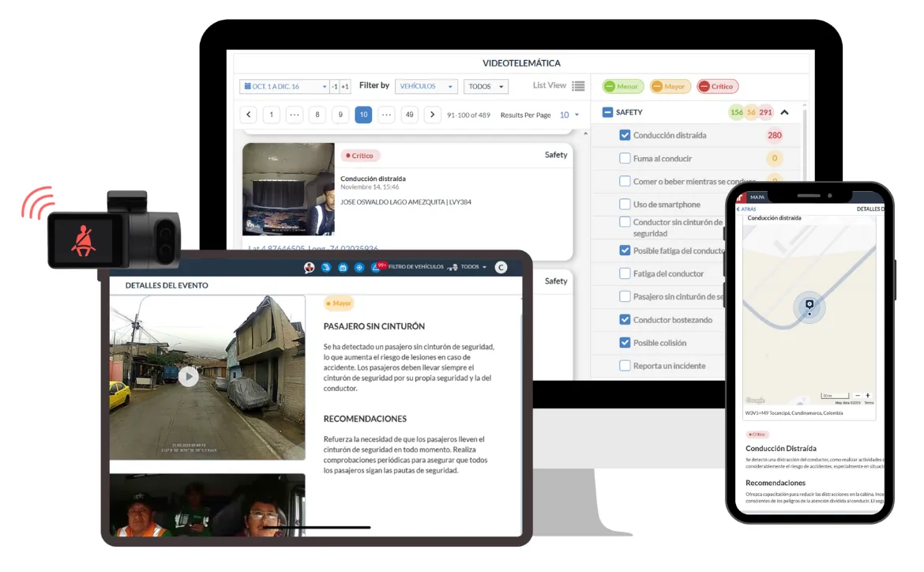
Task: Click the 280 count for Conducción distraída
Action: (x=774, y=135)
